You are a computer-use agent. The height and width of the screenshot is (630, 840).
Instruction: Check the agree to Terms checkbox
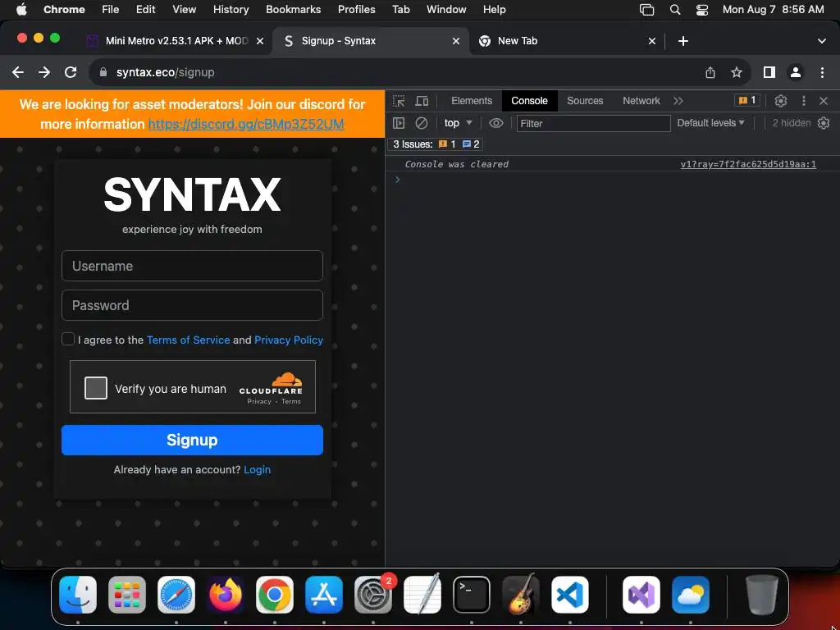click(x=68, y=339)
